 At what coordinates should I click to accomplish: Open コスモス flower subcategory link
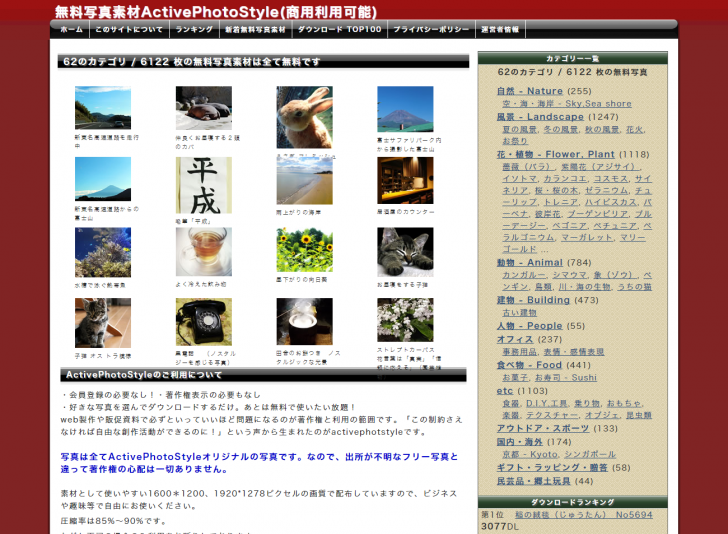pyautogui.click(x=611, y=179)
